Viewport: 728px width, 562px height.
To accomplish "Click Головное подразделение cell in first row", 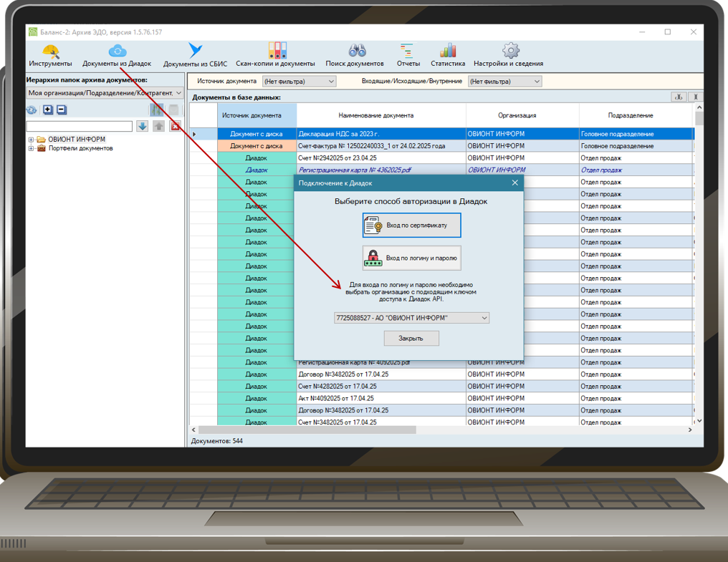I will click(x=636, y=134).
